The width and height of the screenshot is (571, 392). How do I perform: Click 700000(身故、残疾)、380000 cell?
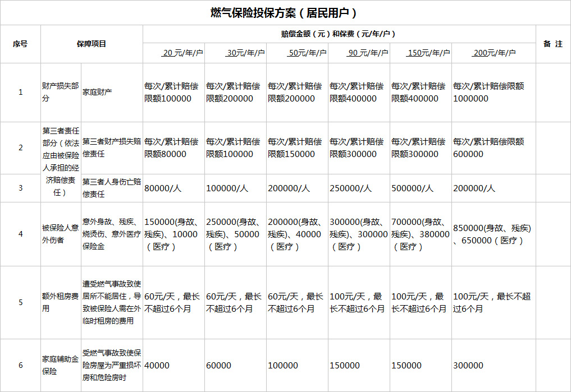click(x=421, y=234)
